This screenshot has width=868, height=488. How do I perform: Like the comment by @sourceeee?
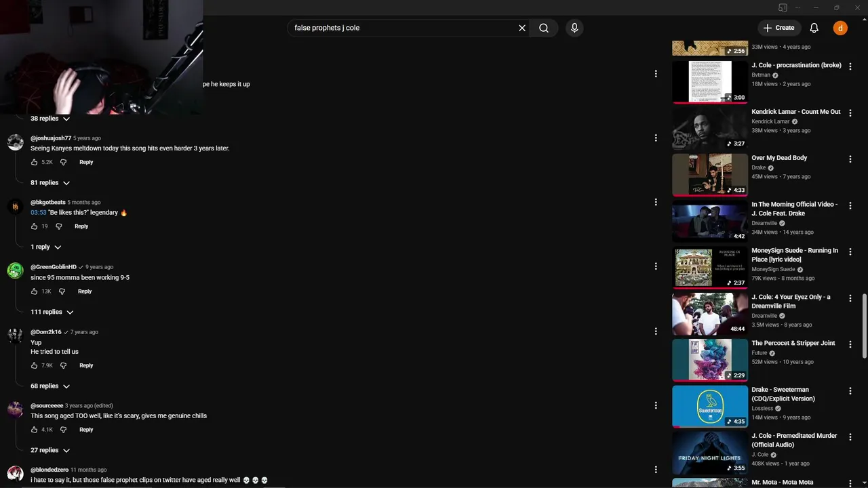(x=34, y=430)
